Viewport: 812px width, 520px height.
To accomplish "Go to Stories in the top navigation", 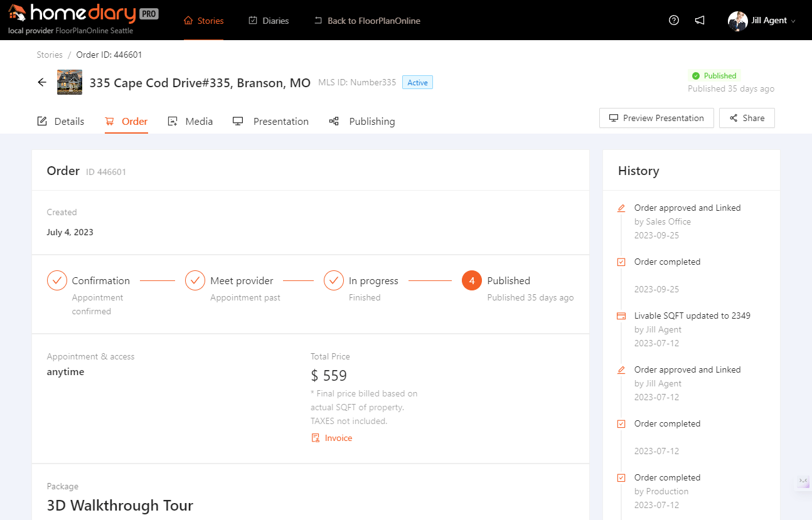I will point(203,20).
